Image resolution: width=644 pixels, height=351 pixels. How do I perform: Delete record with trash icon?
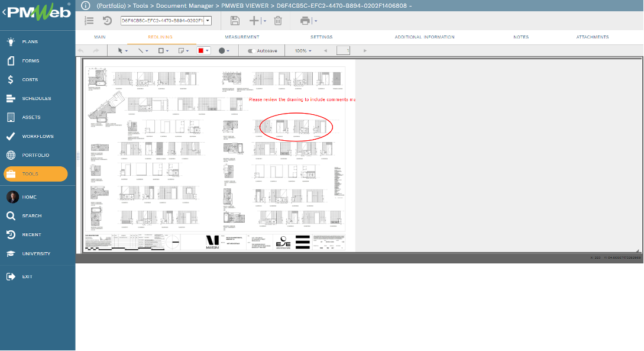tap(278, 21)
